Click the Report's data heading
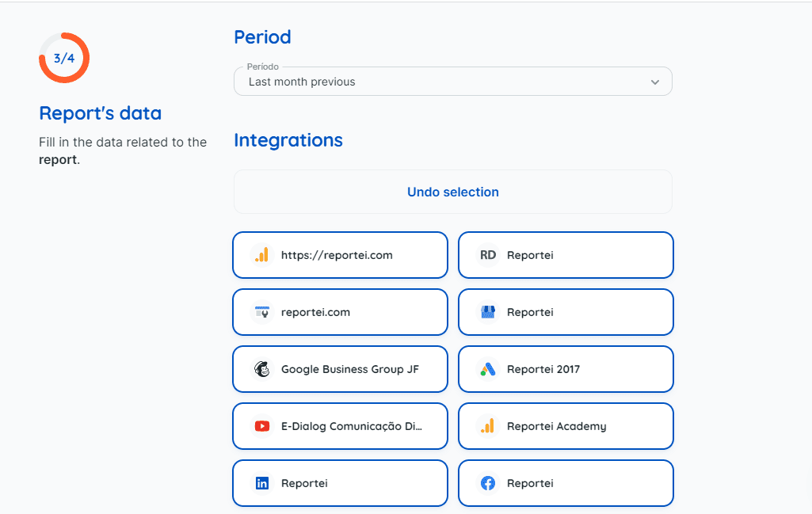 101,112
